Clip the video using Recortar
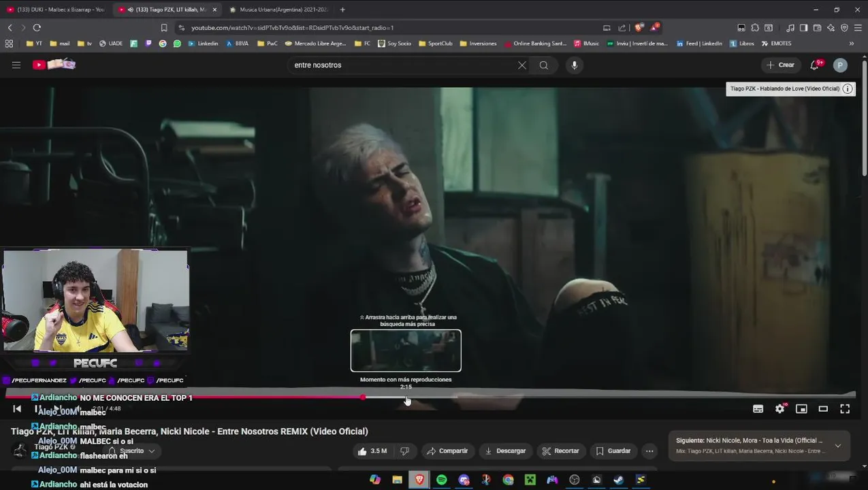This screenshot has height=490, width=868. tap(560, 451)
